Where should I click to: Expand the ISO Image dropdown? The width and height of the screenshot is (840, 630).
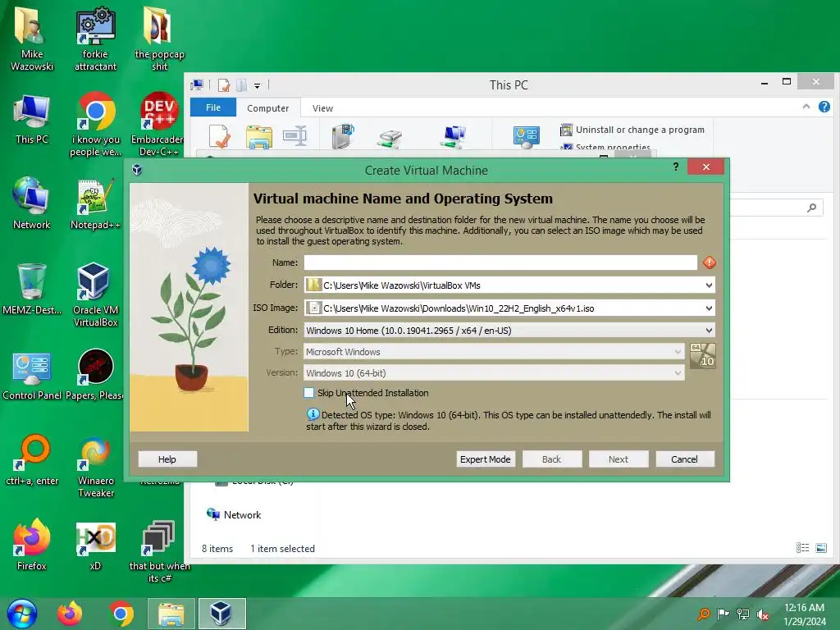pyautogui.click(x=709, y=308)
